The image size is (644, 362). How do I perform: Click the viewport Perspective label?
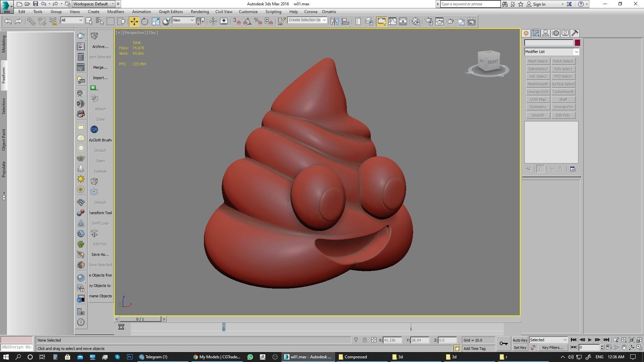click(134, 33)
